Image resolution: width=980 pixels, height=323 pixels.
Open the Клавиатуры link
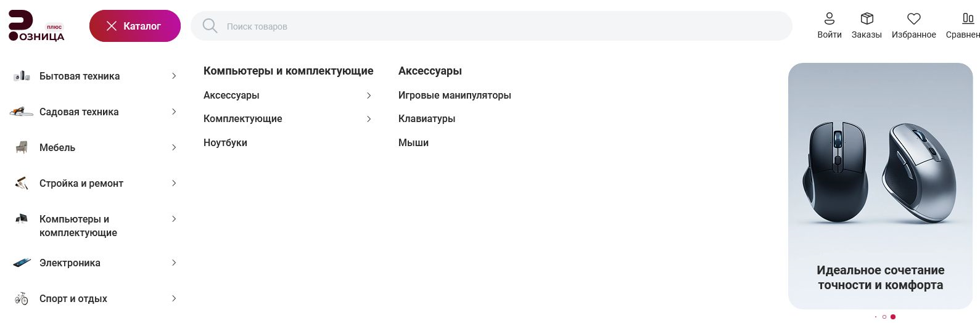[427, 119]
